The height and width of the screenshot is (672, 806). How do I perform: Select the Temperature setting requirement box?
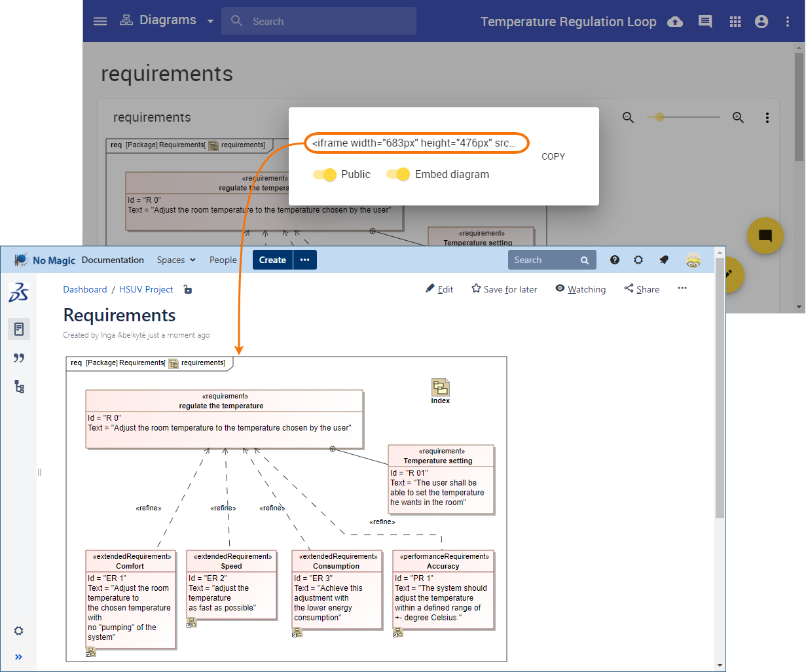coord(441,479)
